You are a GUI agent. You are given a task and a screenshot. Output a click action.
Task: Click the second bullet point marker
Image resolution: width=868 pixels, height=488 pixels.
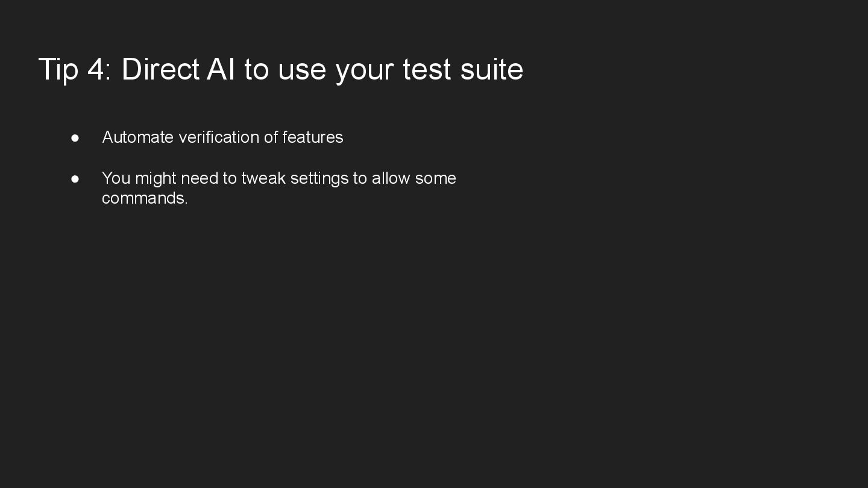point(75,179)
